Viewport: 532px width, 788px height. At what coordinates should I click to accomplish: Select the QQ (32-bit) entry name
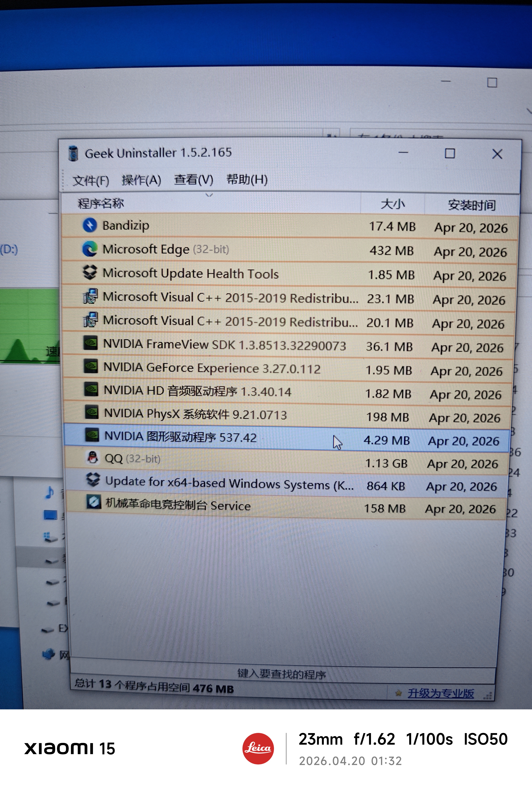pyautogui.click(x=133, y=459)
